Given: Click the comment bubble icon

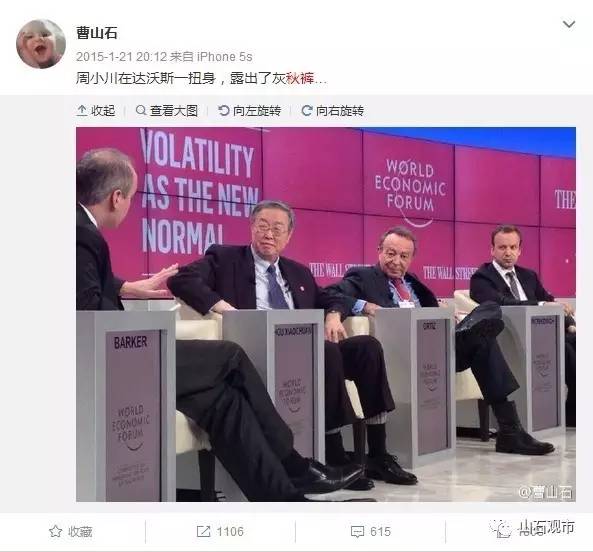Looking at the screenshot, I should [x=357, y=532].
